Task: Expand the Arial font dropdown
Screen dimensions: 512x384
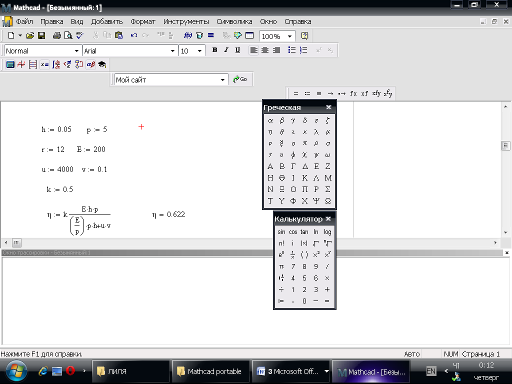Action: pyautogui.click(x=172, y=51)
